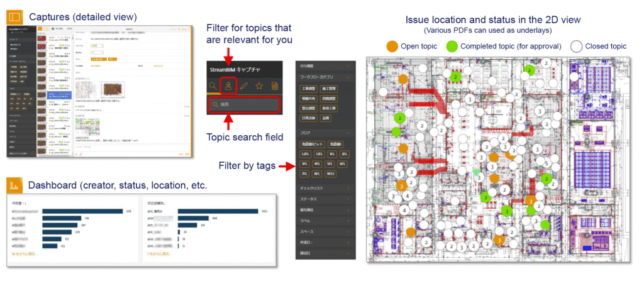Open the document icon in StreamBIM toolbar

click(275, 85)
